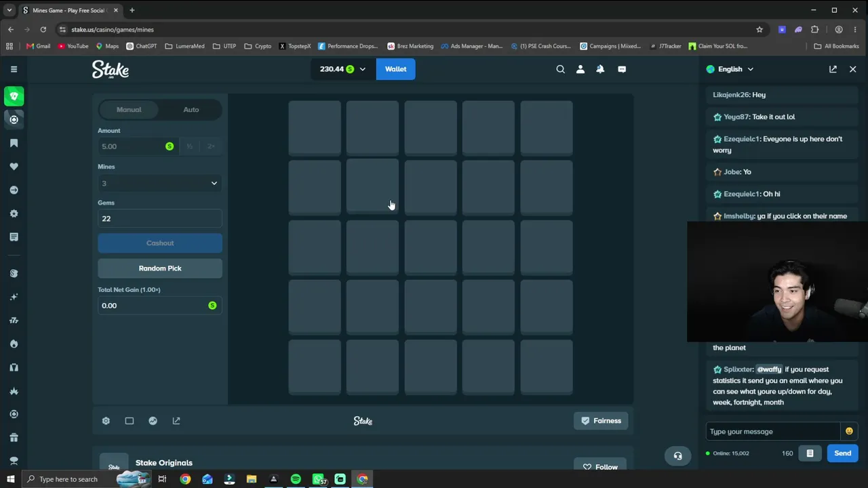Open the bookmark icon in the Stake sidebar

(14, 143)
